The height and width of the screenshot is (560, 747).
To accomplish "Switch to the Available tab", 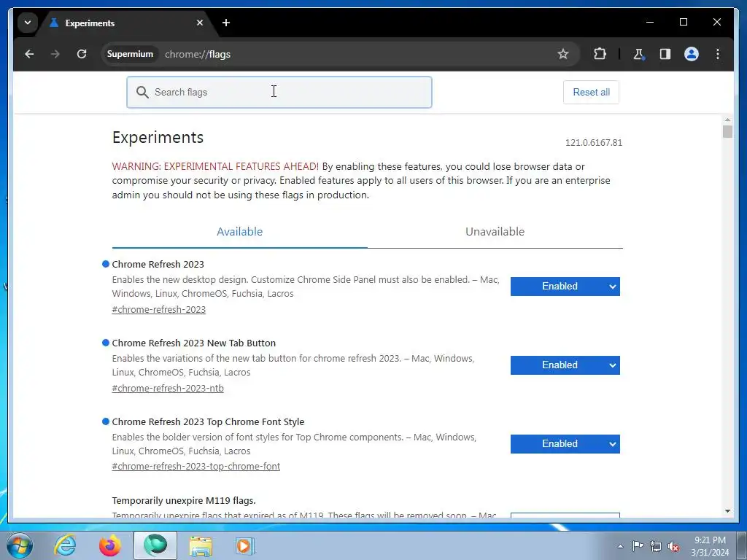I will 239,232.
